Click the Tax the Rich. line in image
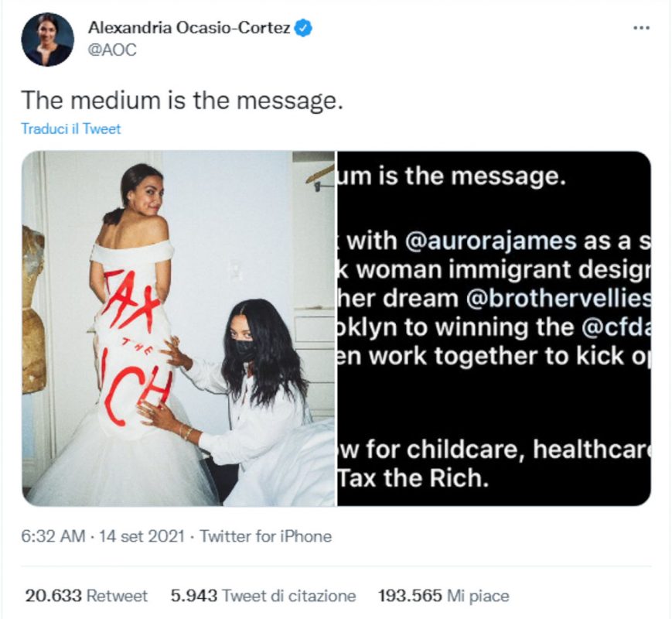 414,478
